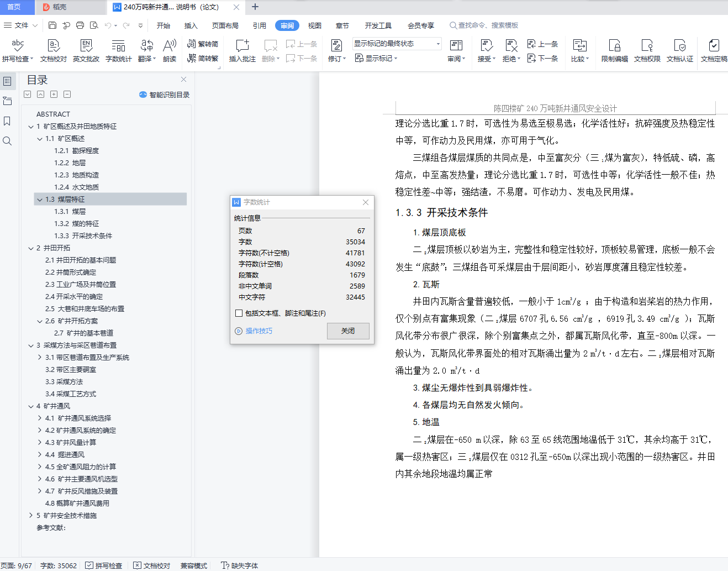Switch to the 插入 ribbon tab
Screen dimensions: 728x571
coord(191,25)
